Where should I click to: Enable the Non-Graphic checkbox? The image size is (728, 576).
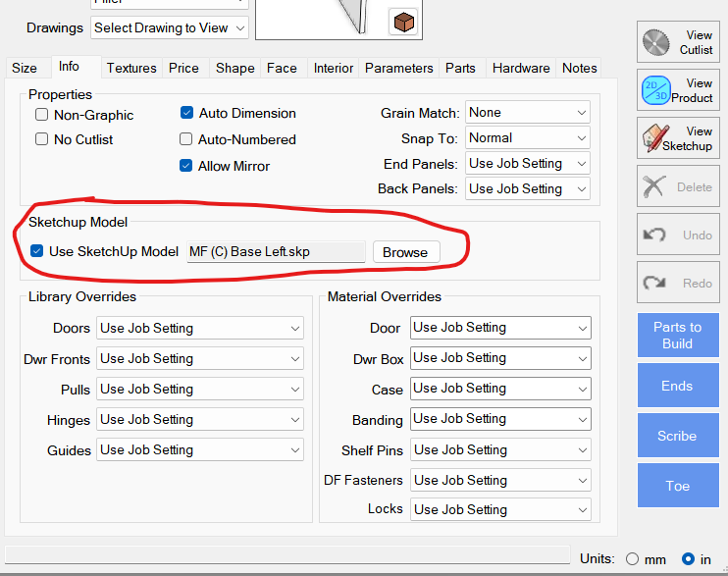click(x=42, y=114)
